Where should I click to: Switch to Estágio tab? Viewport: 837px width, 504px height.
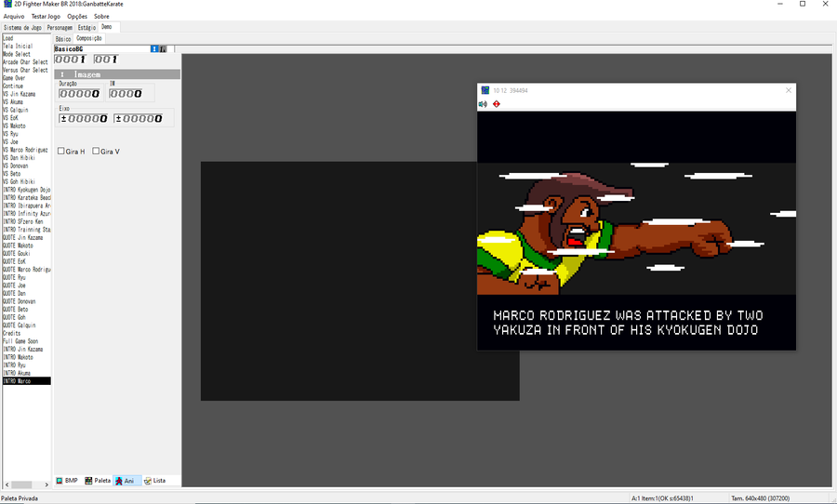[x=86, y=27]
